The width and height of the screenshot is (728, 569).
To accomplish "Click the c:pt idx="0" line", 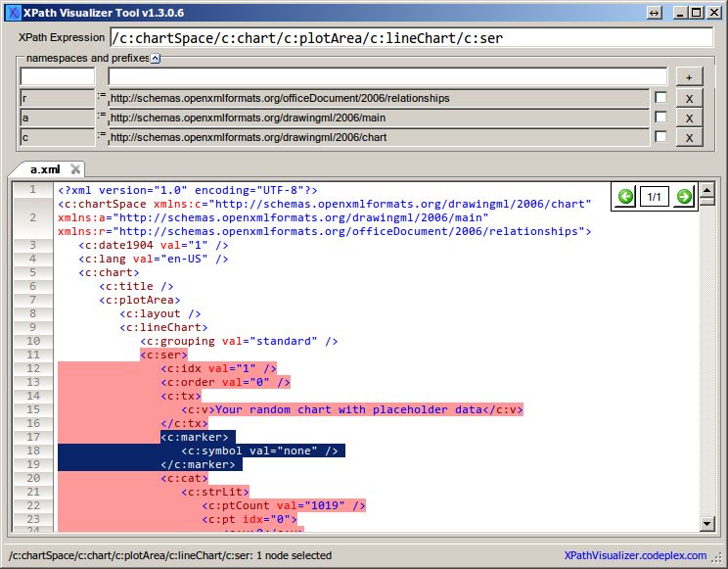I will (x=250, y=519).
